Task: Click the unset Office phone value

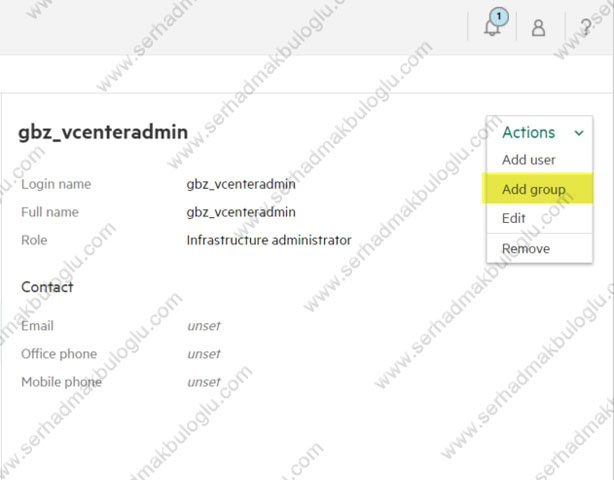Action: click(x=204, y=354)
